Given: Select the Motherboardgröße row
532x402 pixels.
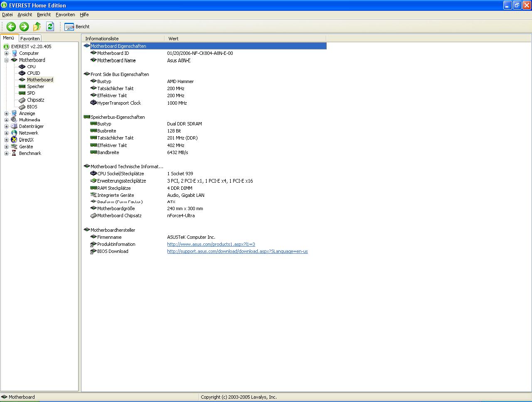Looking at the screenshot, I should 204,208.
